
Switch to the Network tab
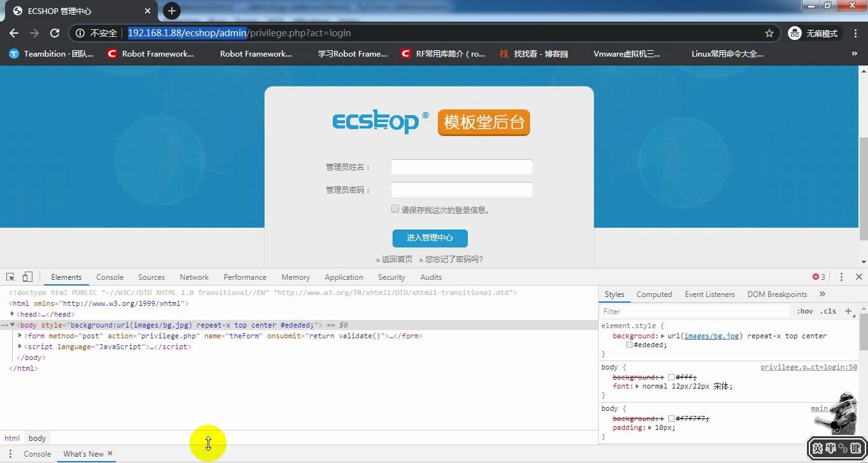click(194, 277)
